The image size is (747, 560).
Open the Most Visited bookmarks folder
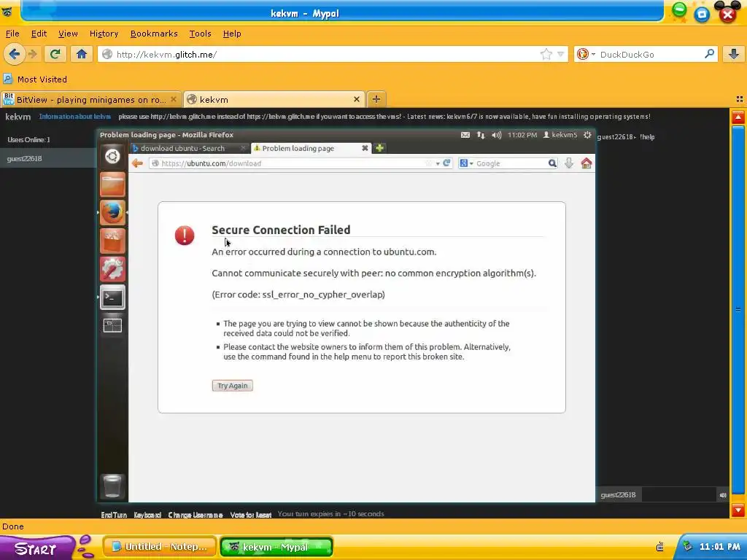(x=35, y=79)
